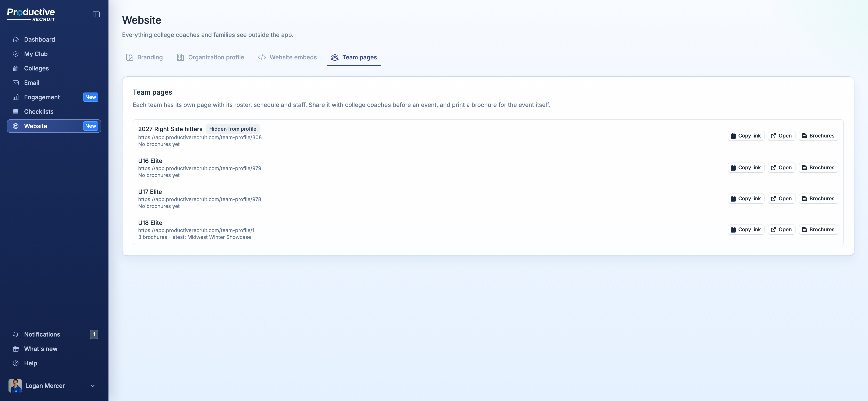
Task: Click the Website embeds code icon
Action: coord(262,57)
